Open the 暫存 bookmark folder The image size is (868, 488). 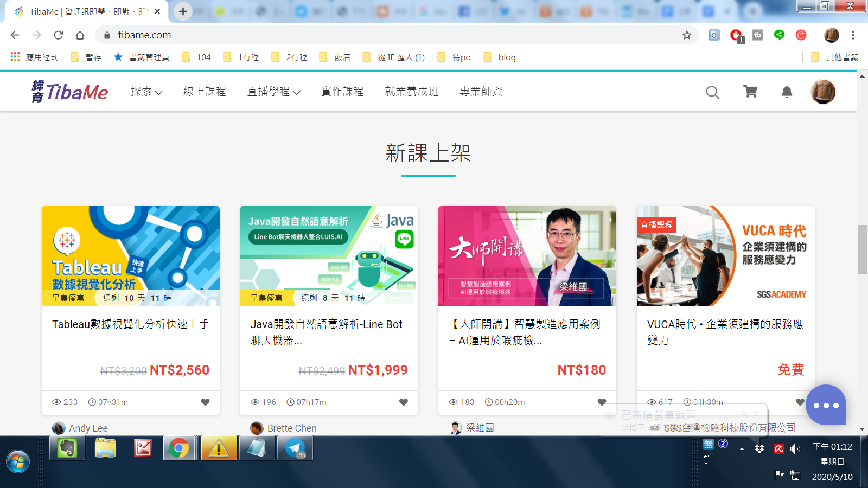point(86,57)
